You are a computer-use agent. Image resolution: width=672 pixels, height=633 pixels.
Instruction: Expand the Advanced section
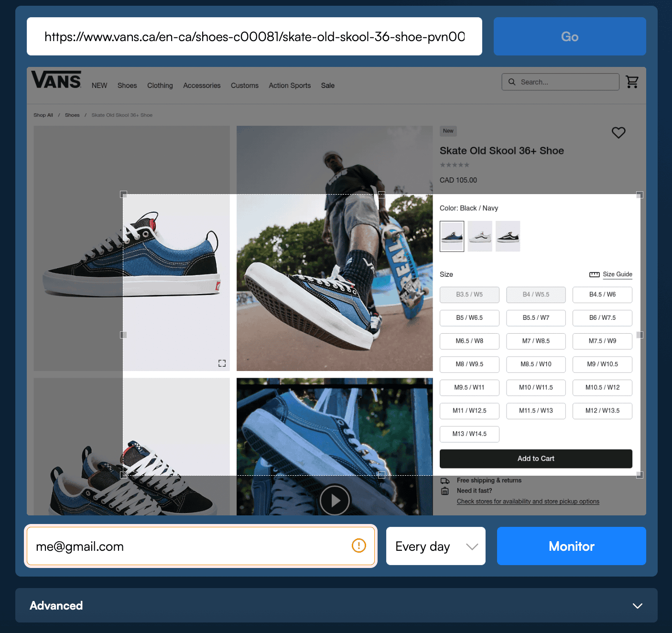[336, 605]
